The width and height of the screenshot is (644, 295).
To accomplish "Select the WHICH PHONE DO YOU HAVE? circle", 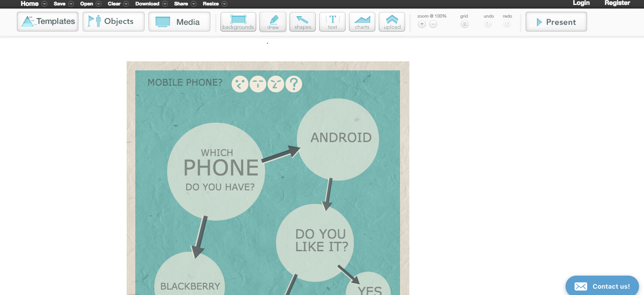I will pos(216,171).
